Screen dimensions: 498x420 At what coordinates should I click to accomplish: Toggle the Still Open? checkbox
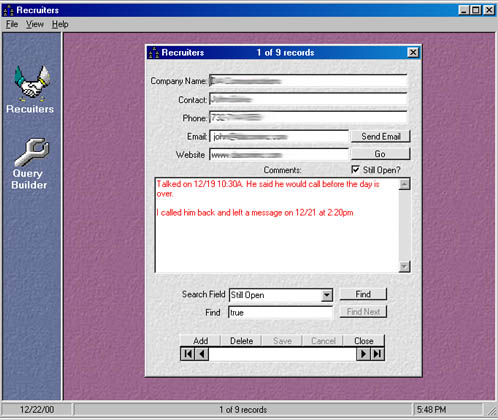[x=355, y=169]
